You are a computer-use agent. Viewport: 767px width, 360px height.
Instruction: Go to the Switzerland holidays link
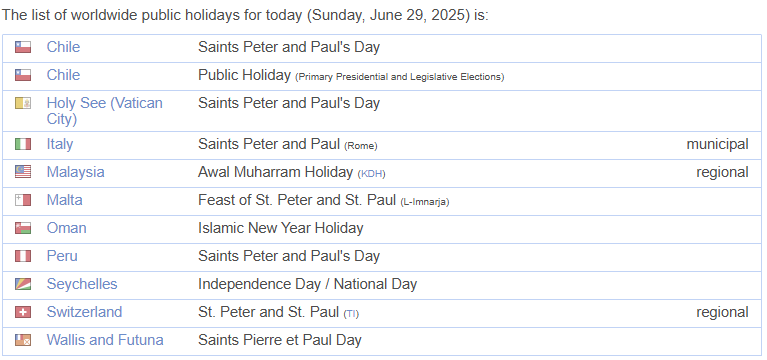pyautogui.click(x=84, y=312)
